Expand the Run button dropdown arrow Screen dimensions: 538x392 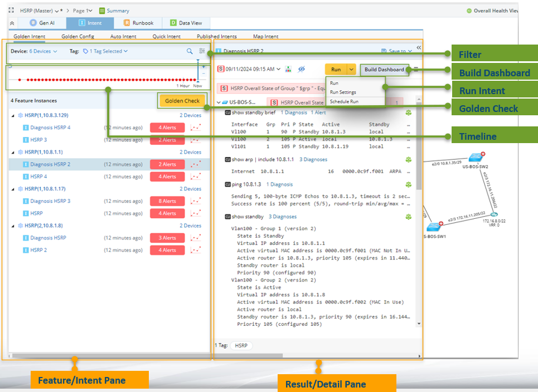[x=351, y=70]
